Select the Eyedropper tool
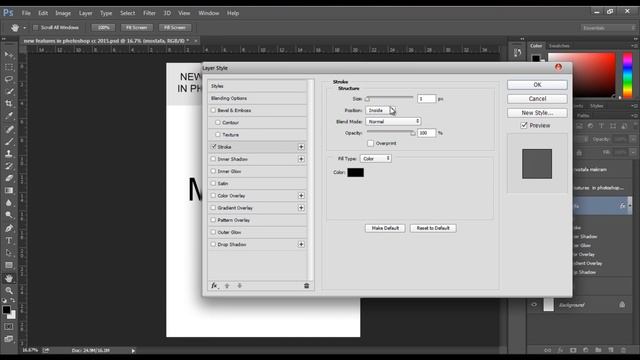Screen dimensions: 640x360 click(x=9, y=116)
